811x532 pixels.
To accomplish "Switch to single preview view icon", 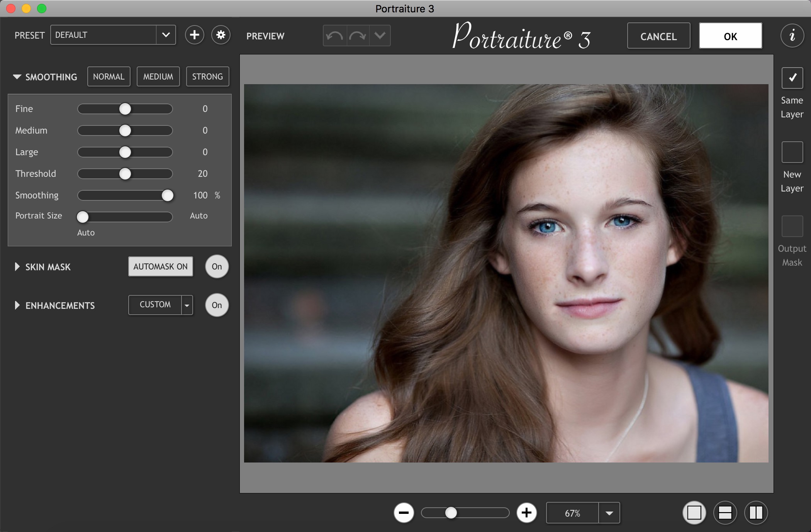I will pyautogui.click(x=694, y=513).
